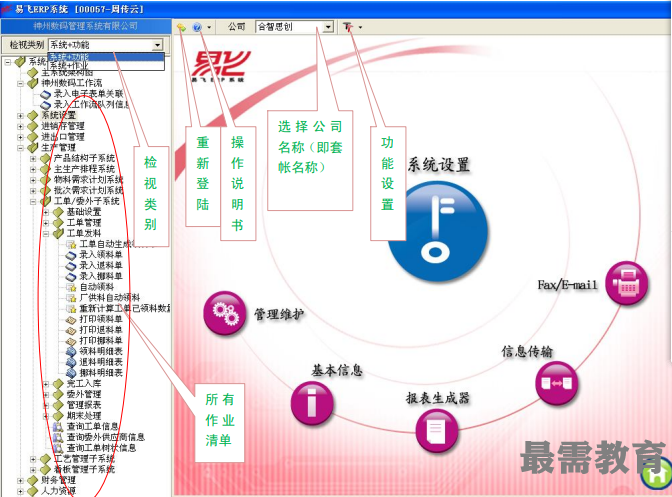Collapse the 工单发料 tree node
The height and width of the screenshot is (497, 672).
click(x=46, y=234)
